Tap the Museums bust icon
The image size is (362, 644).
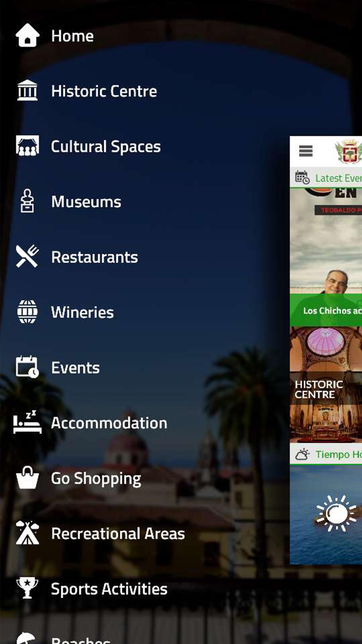tap(27, 201)
